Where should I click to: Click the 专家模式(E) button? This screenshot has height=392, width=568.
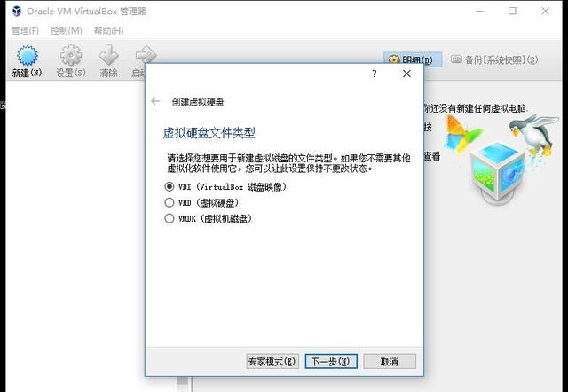click(x=272, y=361)
